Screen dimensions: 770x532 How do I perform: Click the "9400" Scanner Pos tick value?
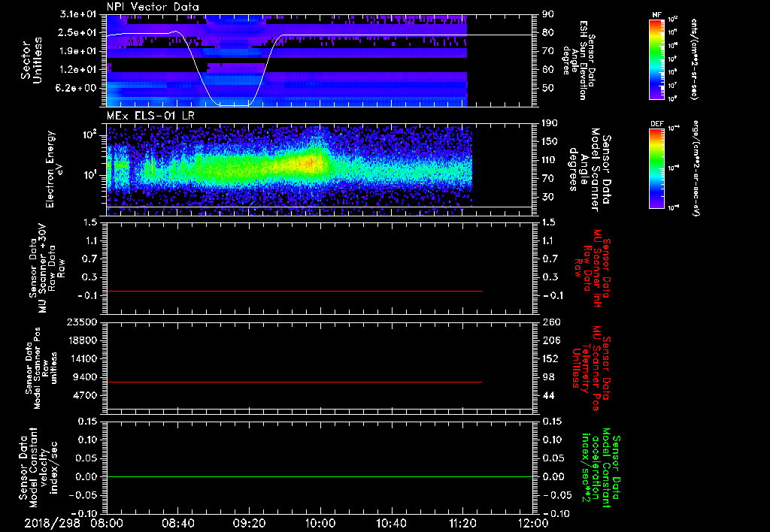[x=86, y=377]
